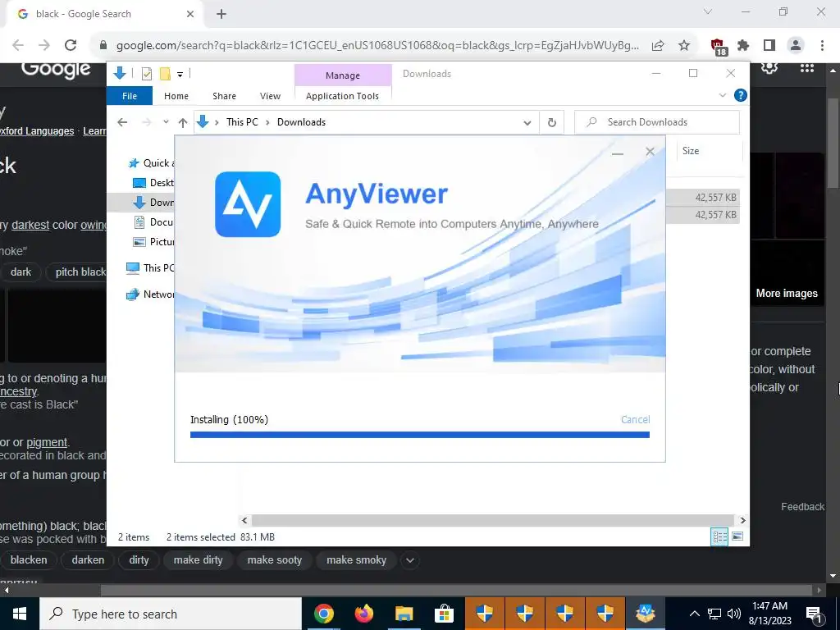
Task: Open the Share ribbon tab
Action: click(224, 96)
